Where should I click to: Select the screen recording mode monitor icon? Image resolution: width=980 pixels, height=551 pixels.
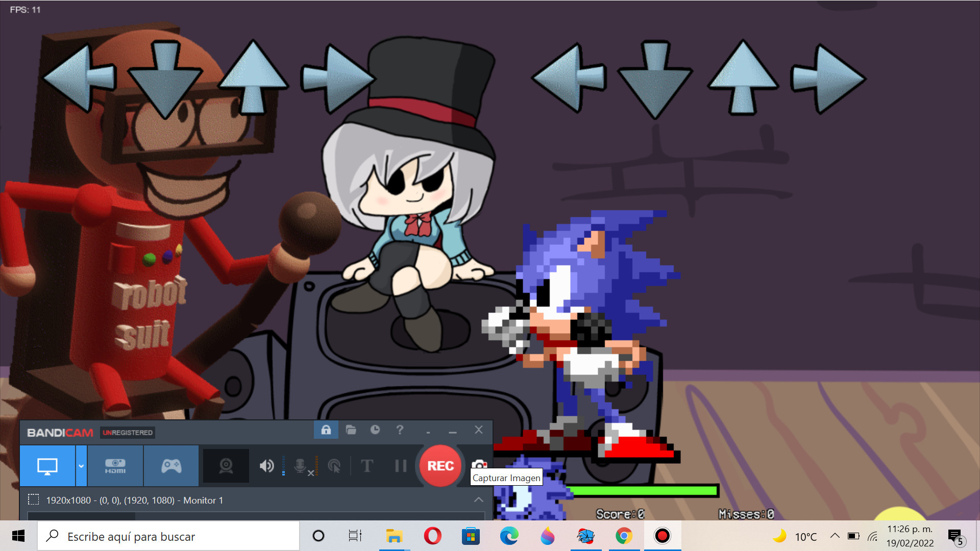coord(48,466)
